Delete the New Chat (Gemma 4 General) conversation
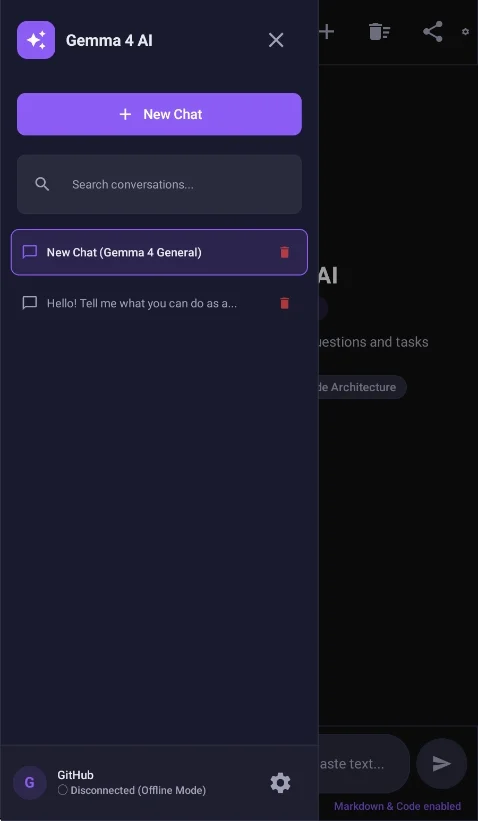This screenshot has width=478, height=821. click(284, 252)
